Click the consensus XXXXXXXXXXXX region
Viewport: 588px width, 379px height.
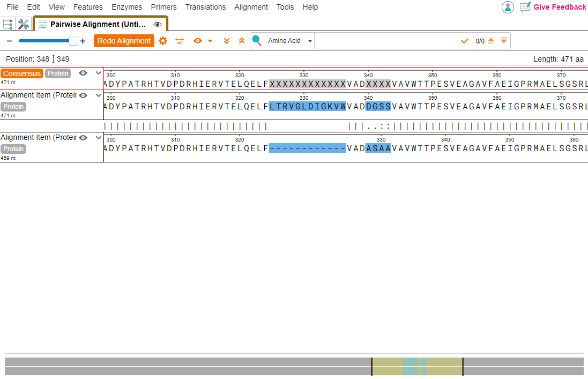point(307,84)
